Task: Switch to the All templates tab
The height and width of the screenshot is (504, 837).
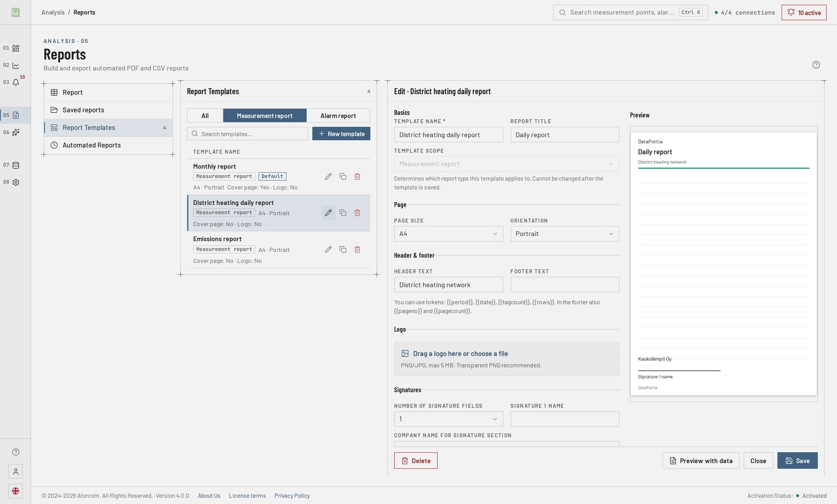Action: 205,116
